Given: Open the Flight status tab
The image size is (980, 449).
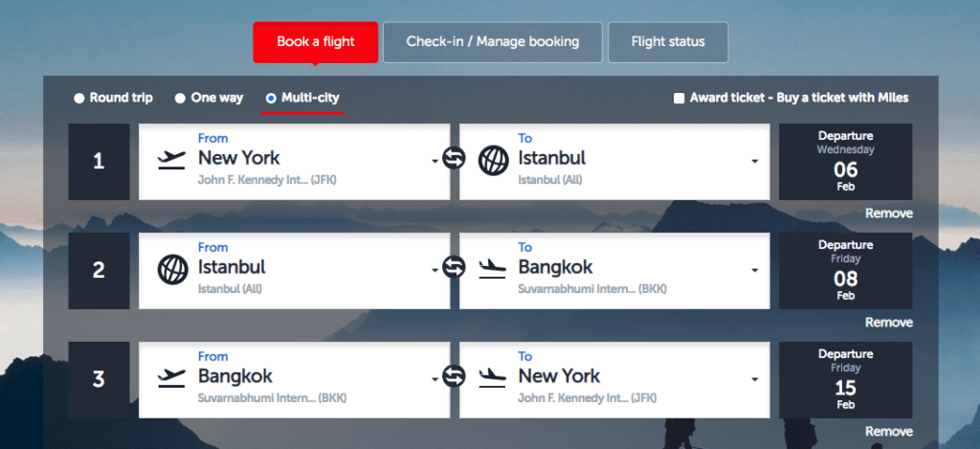Looking at the screenshot, I should click(x=668, y=42).
